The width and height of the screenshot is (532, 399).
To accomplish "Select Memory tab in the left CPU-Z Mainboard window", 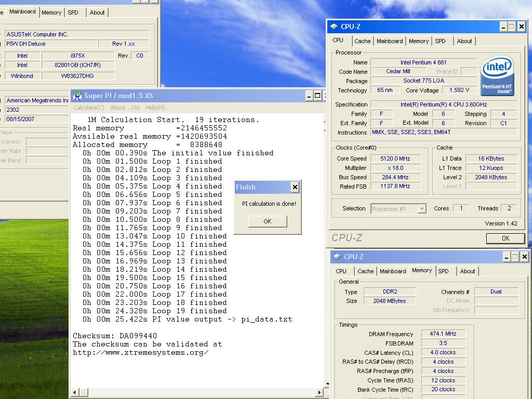I will pos(51,12).
